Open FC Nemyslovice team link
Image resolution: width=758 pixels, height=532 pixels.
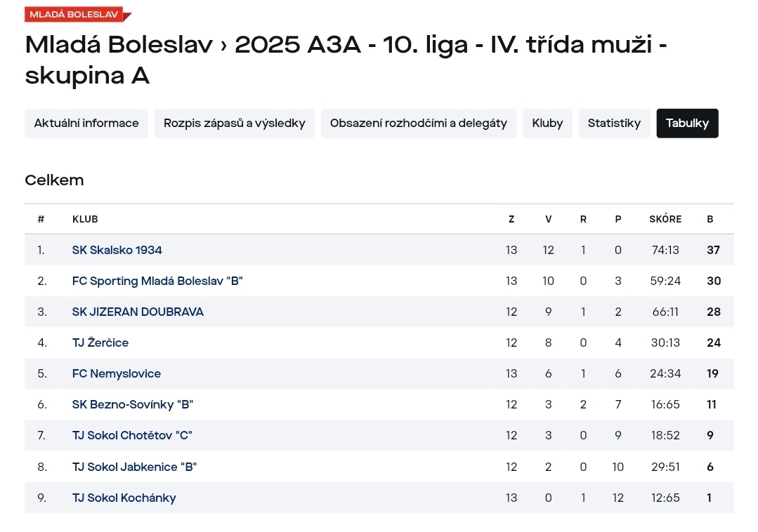coord(117,373)
